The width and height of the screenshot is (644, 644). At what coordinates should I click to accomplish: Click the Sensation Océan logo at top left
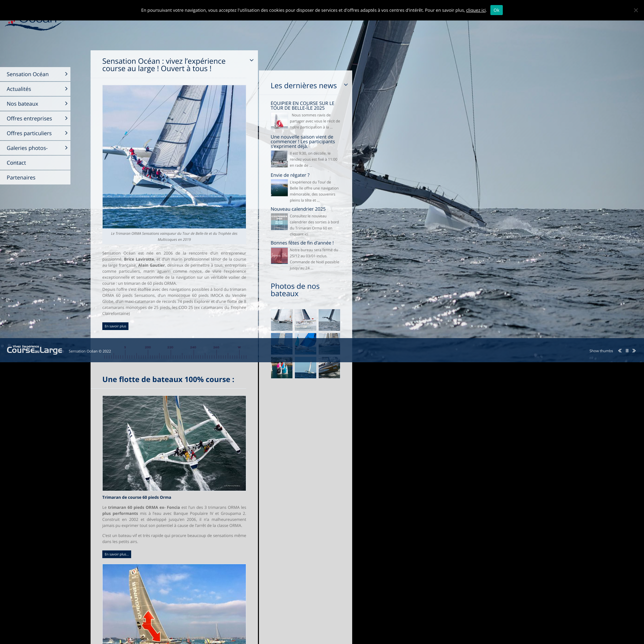(34, 25)
